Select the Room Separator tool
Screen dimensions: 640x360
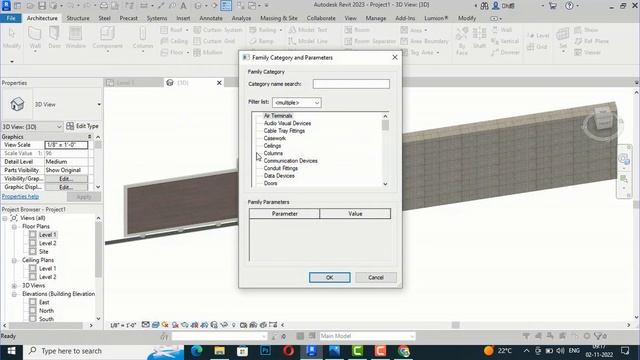[370, 41]
